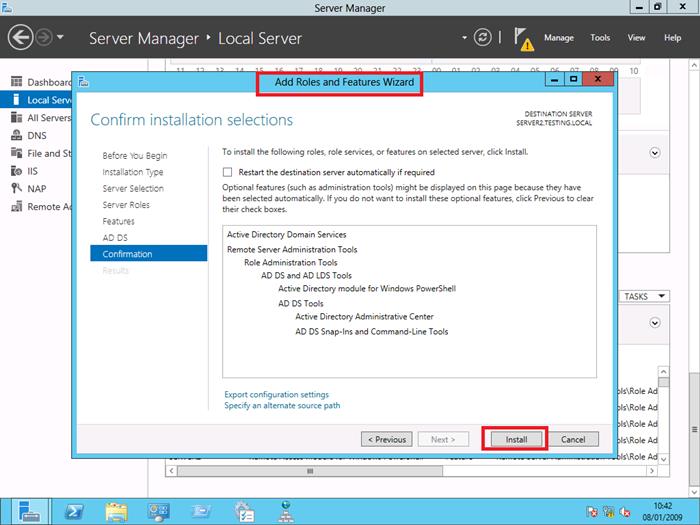Go to Features step
Screen dimensions: 700x525
pyautogui.click(x=118, y=221)
